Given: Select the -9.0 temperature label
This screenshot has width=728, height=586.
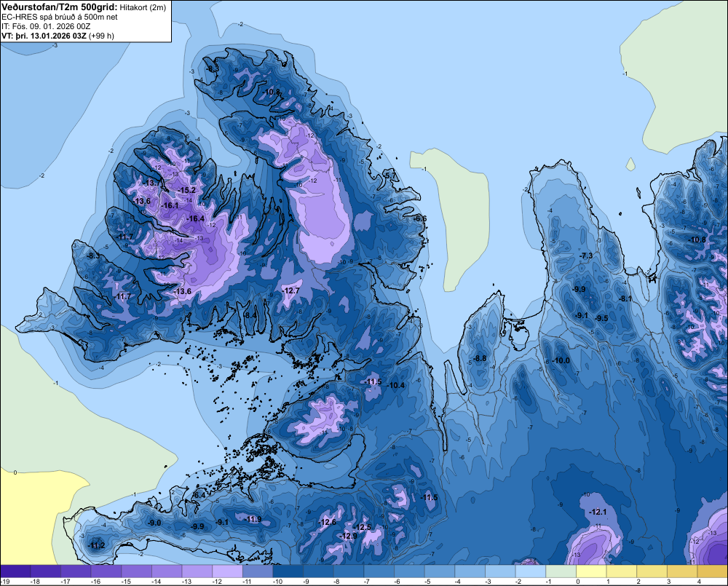Looking at the screenshot, I should click(x=154, y=523).
